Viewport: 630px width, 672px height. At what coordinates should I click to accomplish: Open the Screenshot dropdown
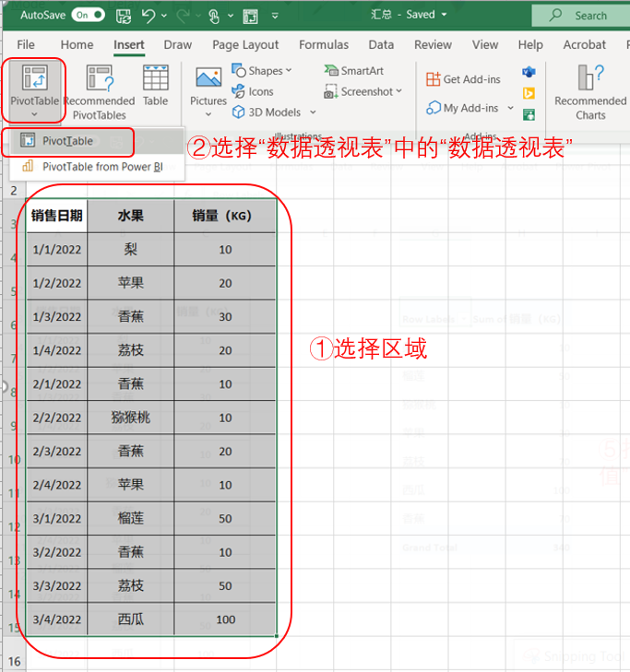coord(363,91)
